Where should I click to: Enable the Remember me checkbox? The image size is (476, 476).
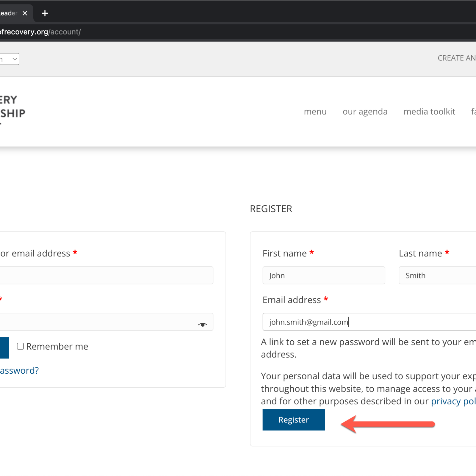click(x=20, y=346)
